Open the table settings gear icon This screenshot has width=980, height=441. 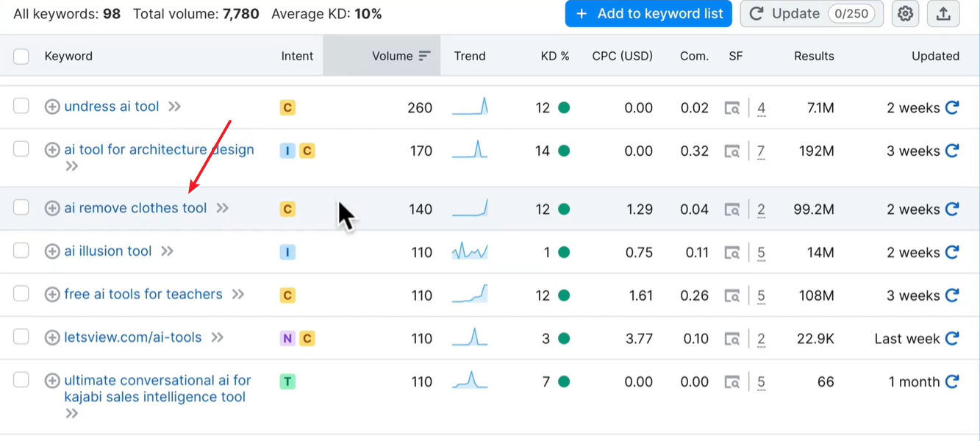[905, 14]
